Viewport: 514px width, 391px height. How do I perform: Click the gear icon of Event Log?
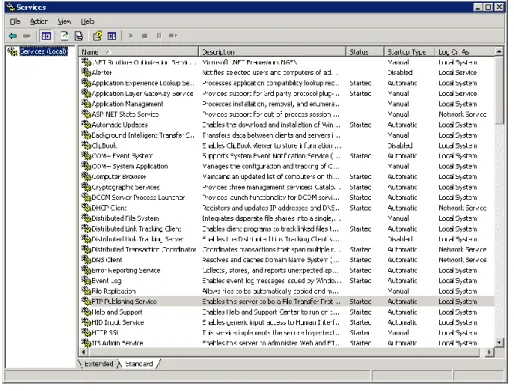tap(86, 280)
